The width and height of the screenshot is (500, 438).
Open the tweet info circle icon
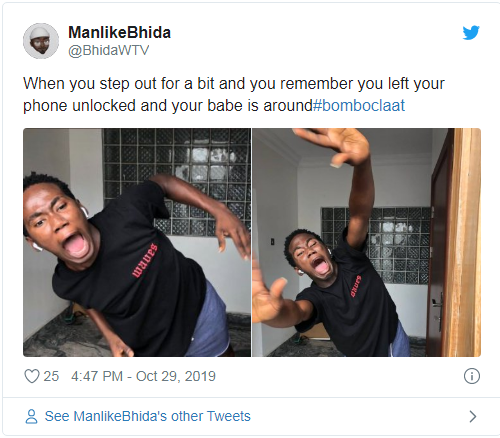pyautogui.click(x=472, y=376)
